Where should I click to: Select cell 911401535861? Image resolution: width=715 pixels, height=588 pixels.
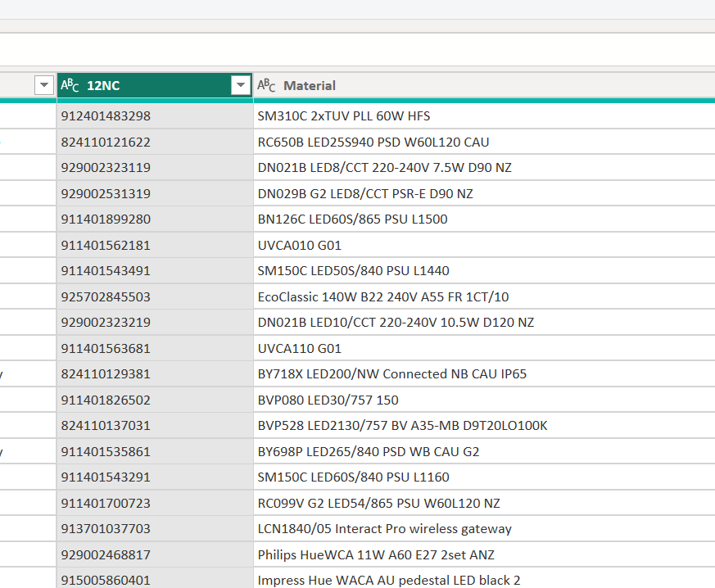pyautogui.click(x=155, y=452)
